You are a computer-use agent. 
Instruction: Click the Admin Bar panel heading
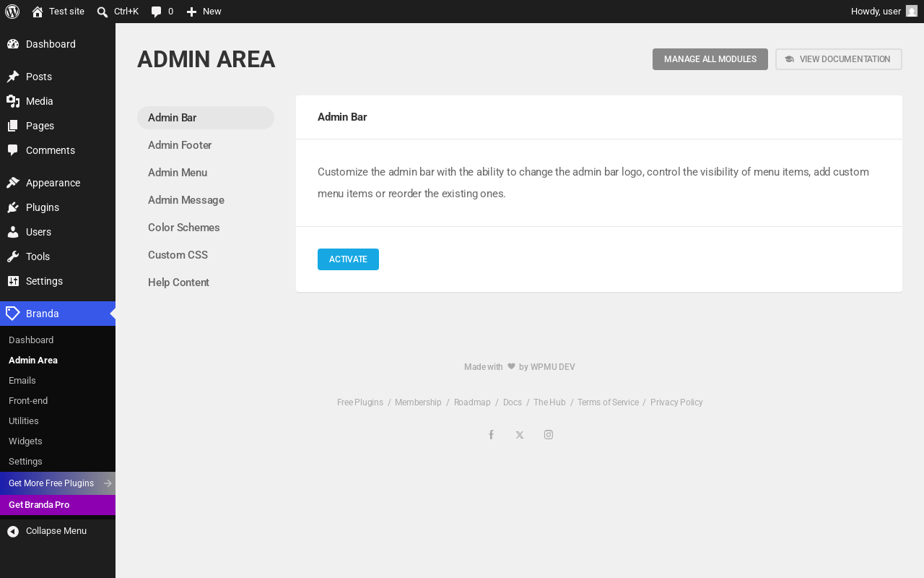point(342,117)
